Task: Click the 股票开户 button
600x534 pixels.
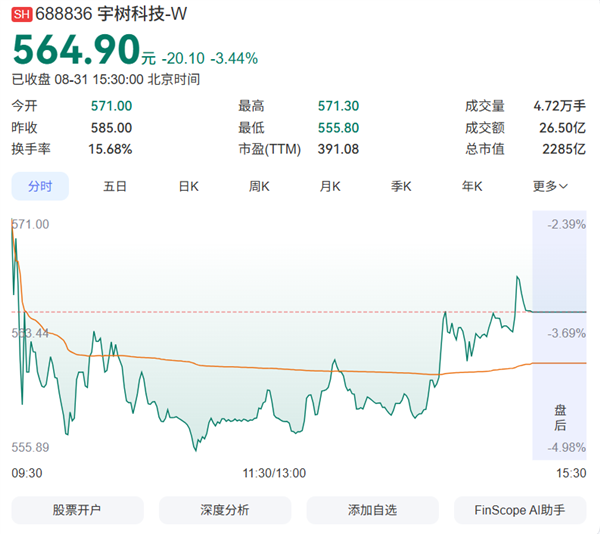Action: [77, 510]
